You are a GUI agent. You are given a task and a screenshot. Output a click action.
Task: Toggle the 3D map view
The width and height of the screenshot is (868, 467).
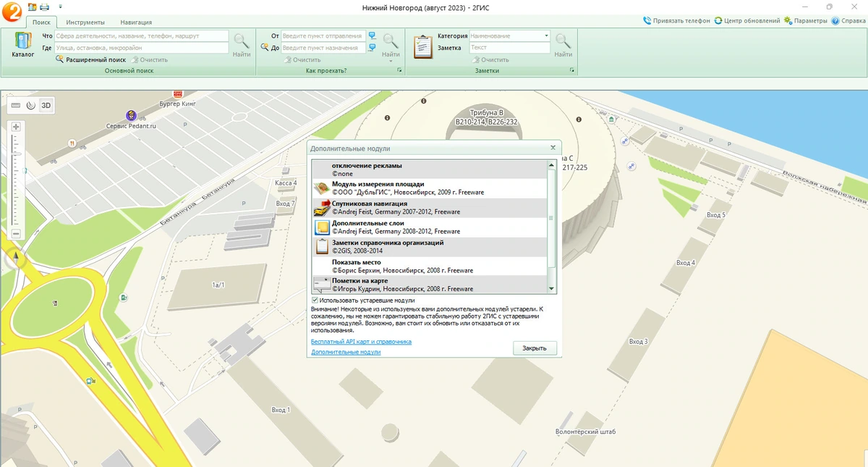46,105
